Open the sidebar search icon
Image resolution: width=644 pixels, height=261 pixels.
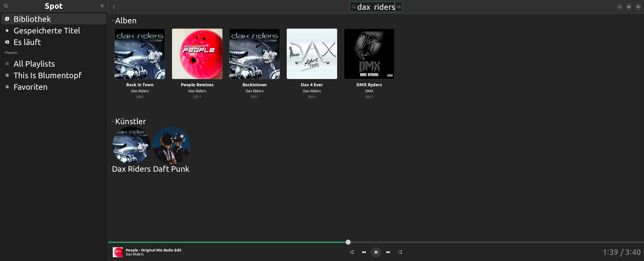pos(6,6)
